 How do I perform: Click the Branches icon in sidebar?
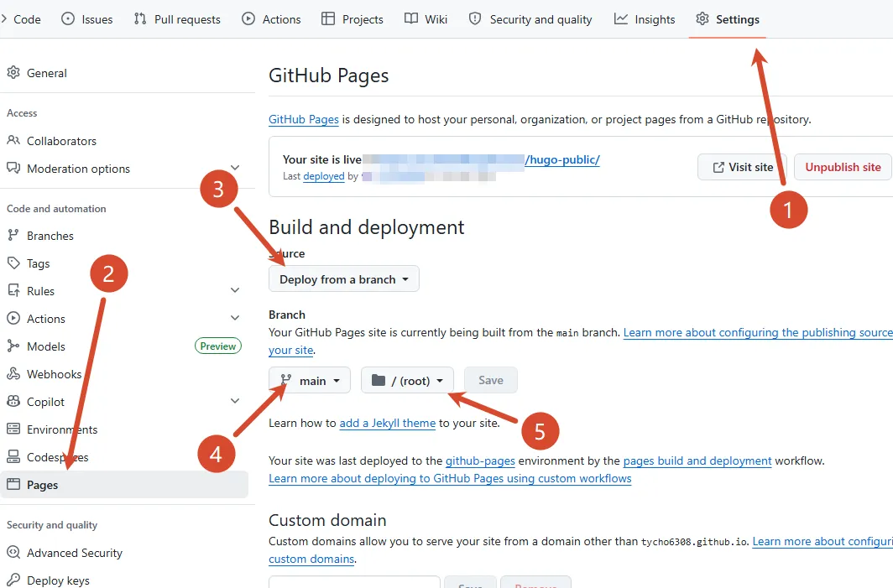coord(13,235)
